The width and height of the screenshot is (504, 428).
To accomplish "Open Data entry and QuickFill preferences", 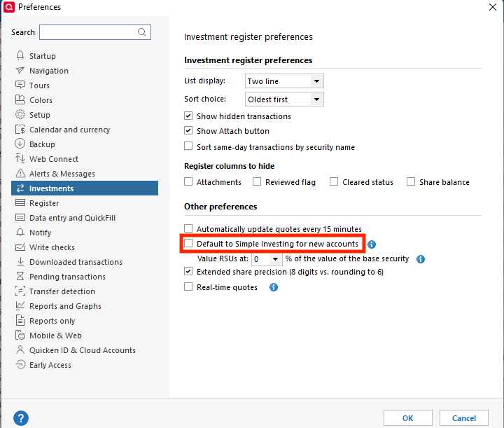I will pyautogui.click(x=85, y=218).
